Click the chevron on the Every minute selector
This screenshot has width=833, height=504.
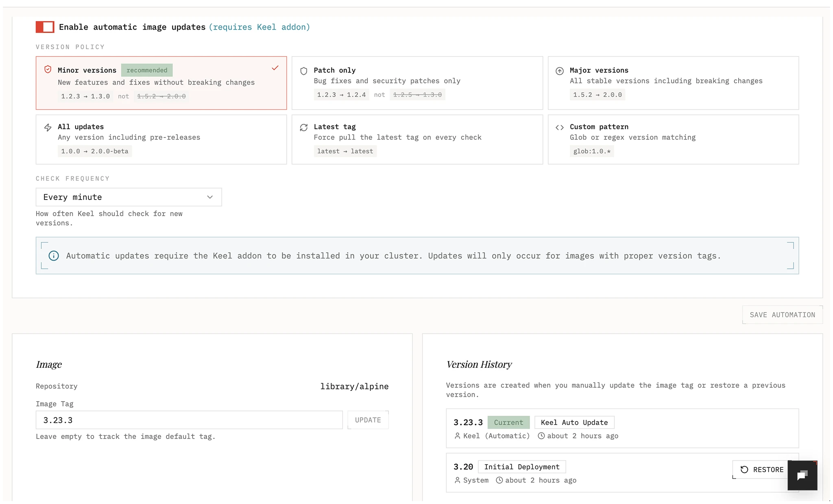click(x=209, y=197)
